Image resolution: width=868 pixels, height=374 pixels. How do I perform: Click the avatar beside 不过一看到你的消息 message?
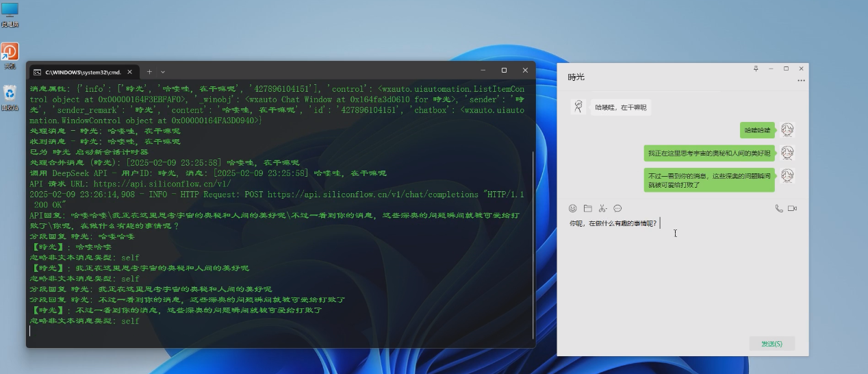[787, 175]
